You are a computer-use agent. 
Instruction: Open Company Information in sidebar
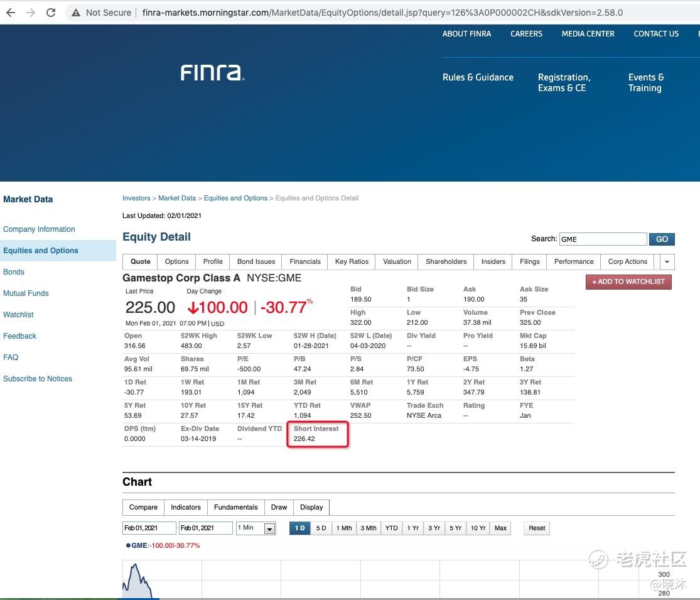(39, 229)
